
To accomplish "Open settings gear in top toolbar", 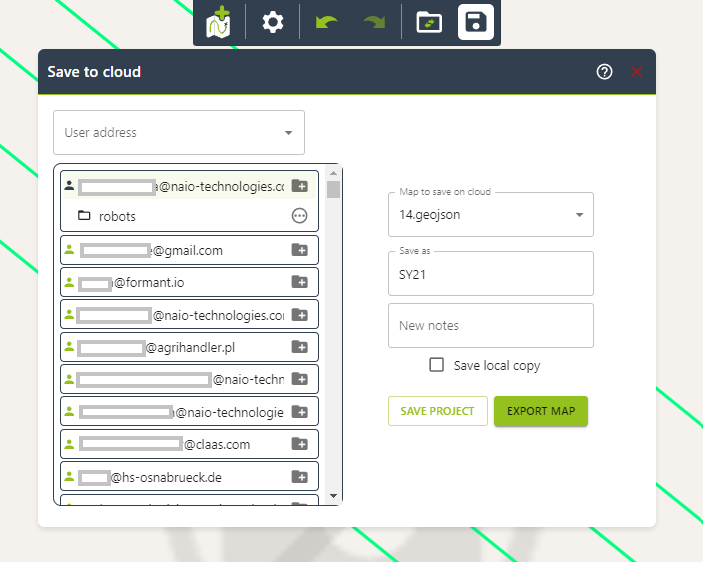I will point(273,22).
